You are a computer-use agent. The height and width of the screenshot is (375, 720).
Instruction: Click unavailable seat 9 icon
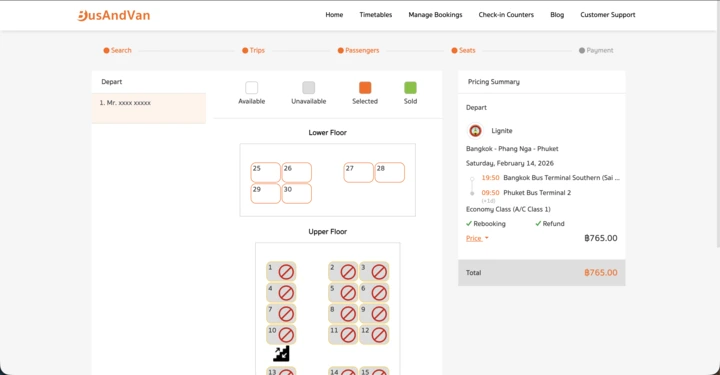click(379, 314)
